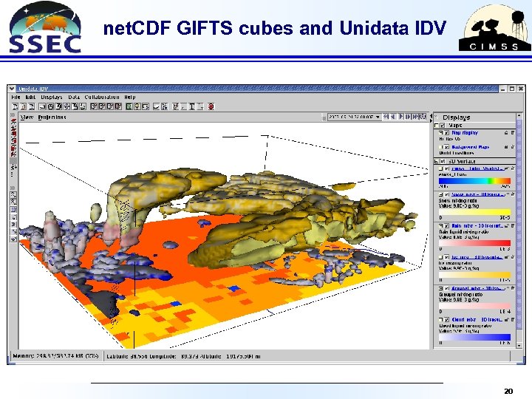Screen dimensions: 532x399
Task: Click lock icon for Cloud mixr display
Action: [x=507, y=320]
